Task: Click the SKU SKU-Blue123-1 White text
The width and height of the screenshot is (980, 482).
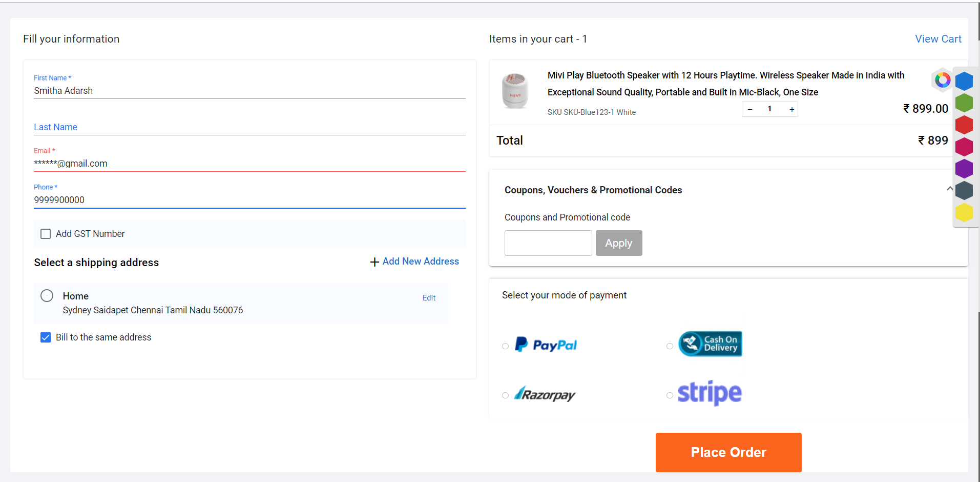Action: pos(592,112)
